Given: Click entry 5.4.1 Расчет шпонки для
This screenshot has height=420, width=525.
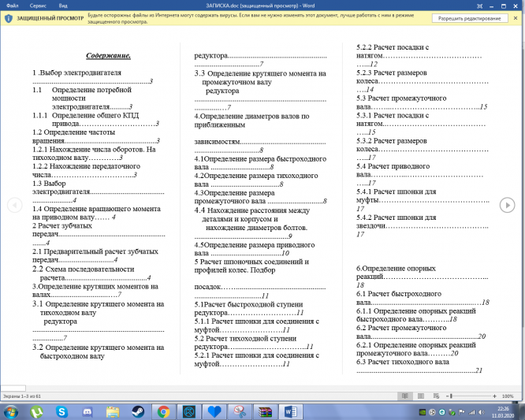Looking at the screenshot, I should [x=397, y=191].
